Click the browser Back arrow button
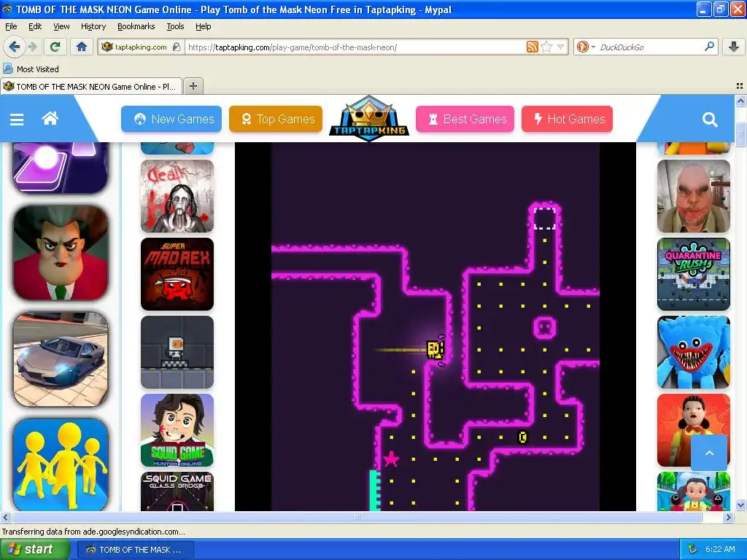The image size is (747, 560). tap(14, 47)
